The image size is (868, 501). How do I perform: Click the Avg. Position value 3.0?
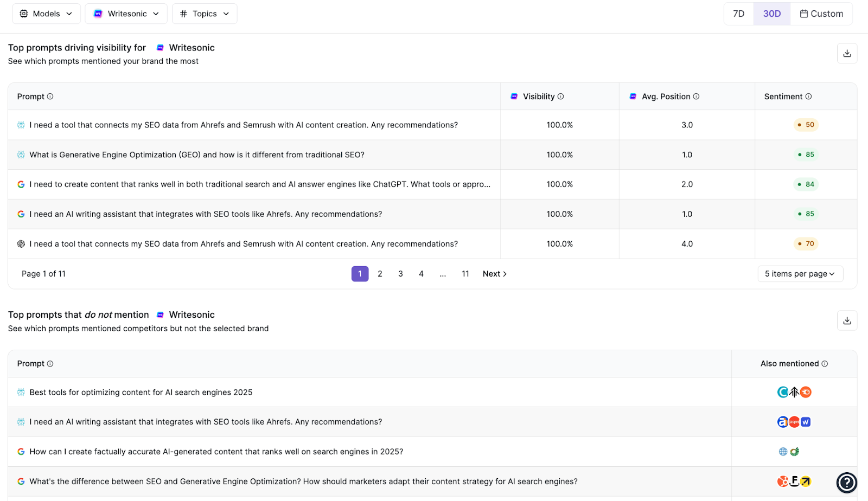click(x=687, y=125)
